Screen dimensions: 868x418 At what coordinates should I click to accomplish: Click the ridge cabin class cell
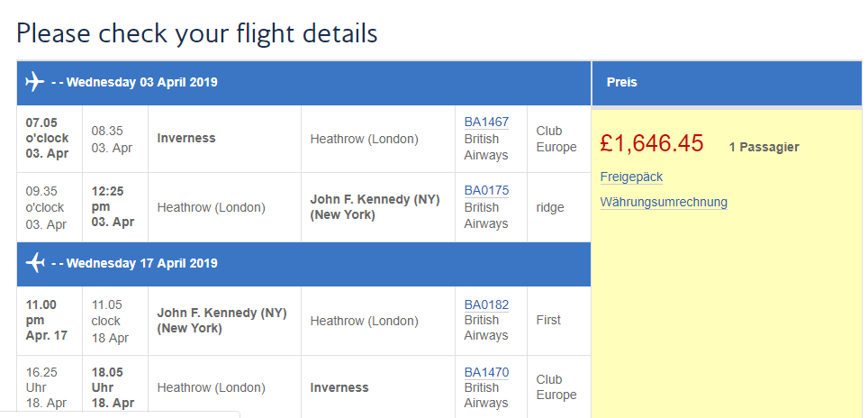[549, 207]
